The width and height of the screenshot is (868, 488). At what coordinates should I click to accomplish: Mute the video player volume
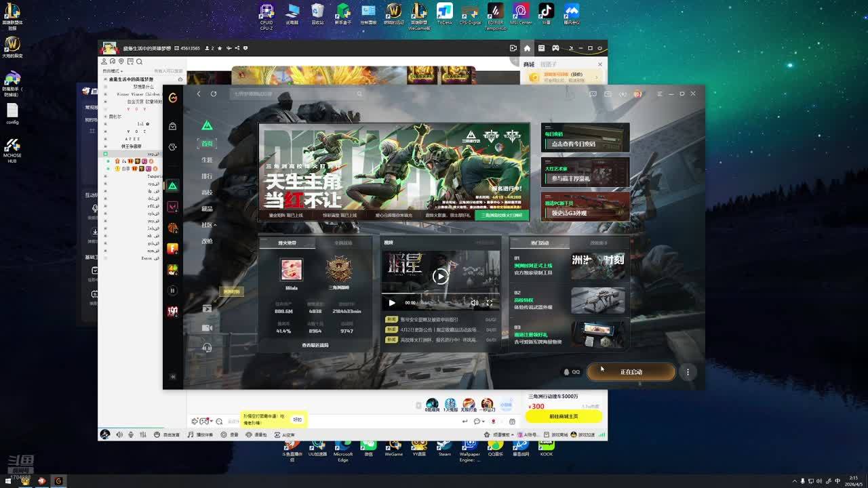475,303
